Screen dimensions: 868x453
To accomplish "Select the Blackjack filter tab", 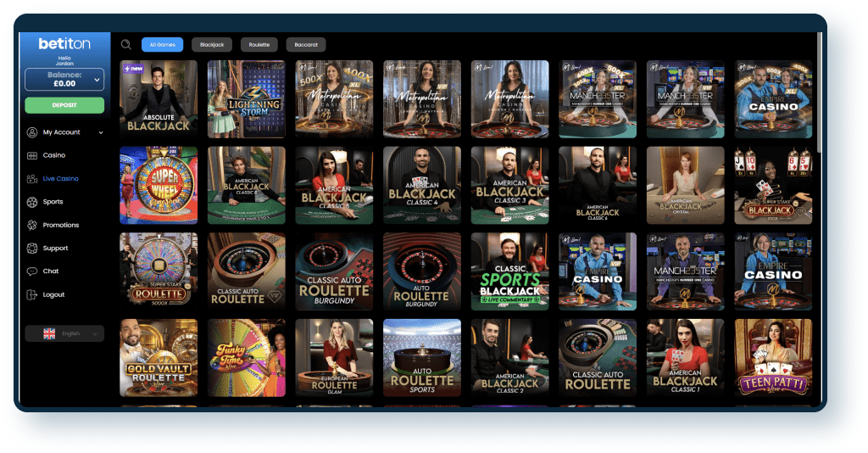I will tap(211, 45).
